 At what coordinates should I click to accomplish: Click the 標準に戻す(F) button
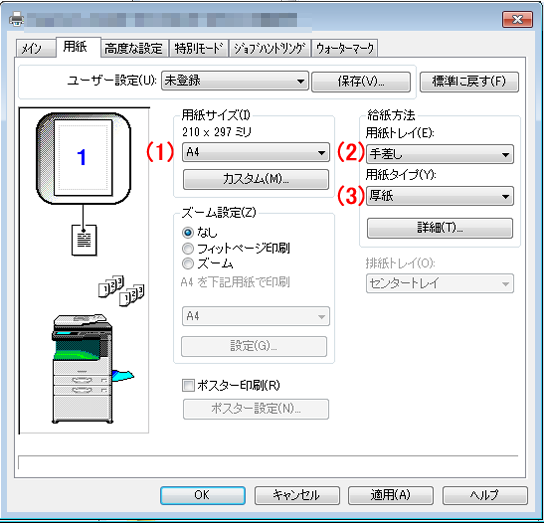click(x=469, y=82)
